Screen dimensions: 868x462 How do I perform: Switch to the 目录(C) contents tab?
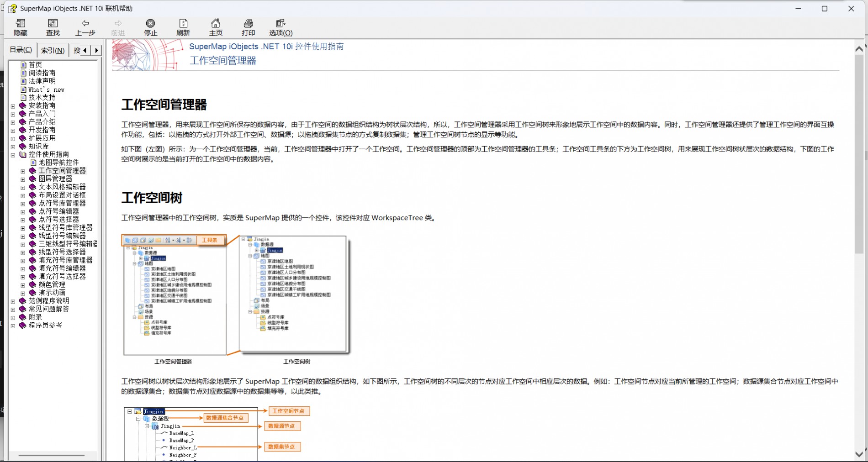click(x=21, y=50)
